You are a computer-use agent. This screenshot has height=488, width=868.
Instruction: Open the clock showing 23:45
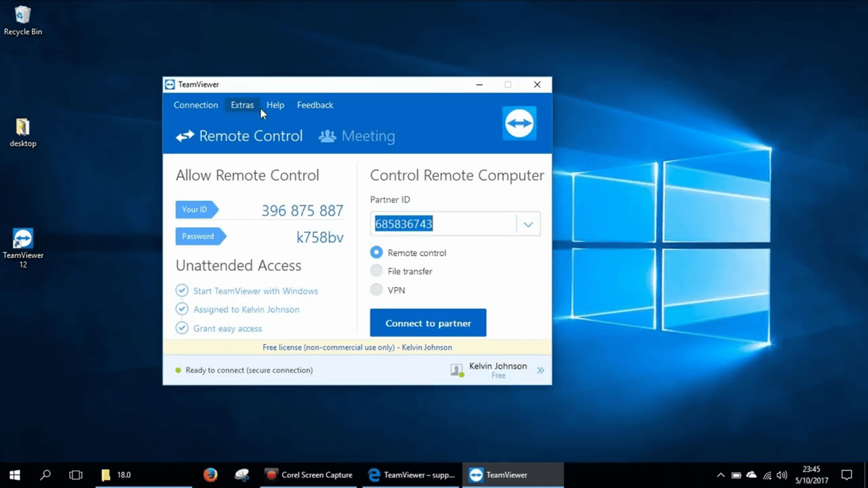pyautogui.click(x=811, y=475)
